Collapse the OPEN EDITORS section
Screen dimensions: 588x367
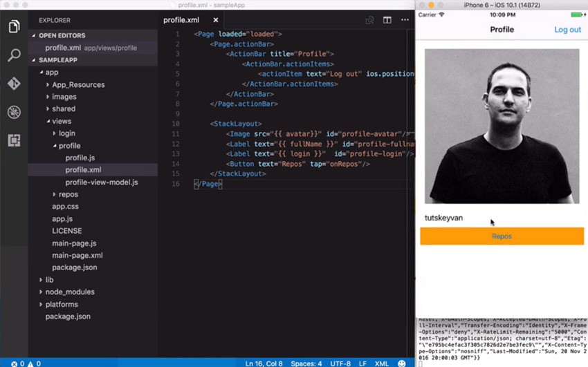coord(33,35)
